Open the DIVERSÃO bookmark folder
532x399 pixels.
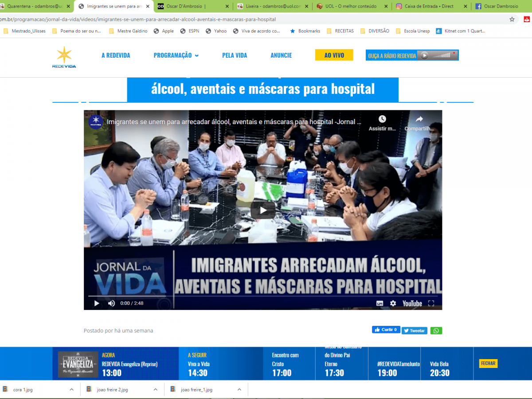[x=375, y=31]
